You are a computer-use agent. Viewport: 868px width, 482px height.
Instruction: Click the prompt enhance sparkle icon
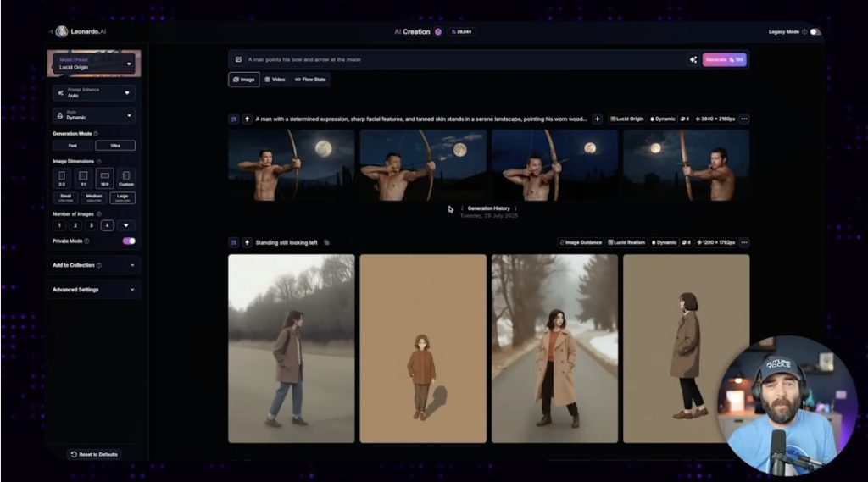(693, 59)
